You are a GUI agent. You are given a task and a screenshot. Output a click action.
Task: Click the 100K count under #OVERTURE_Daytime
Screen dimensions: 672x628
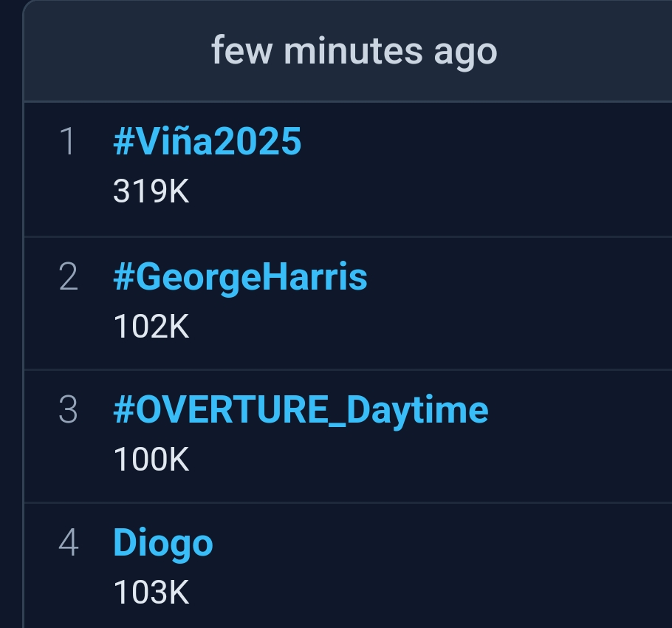[x=151, y=459]
